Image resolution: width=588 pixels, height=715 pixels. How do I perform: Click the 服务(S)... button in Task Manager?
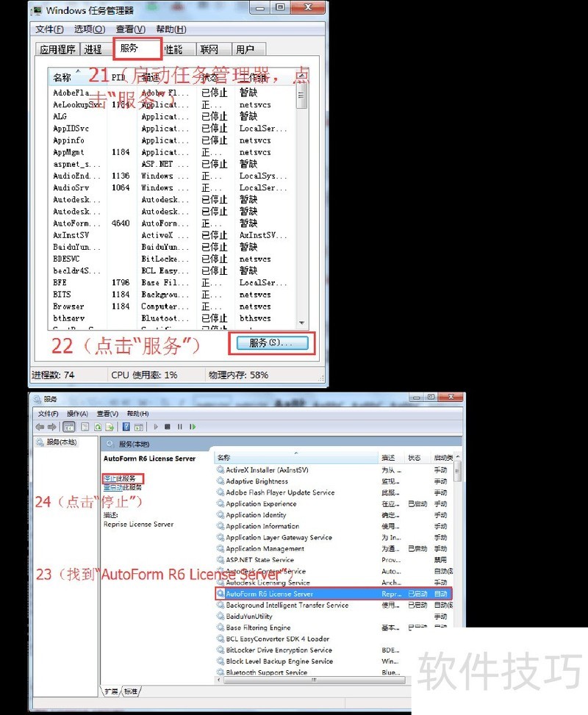pyautogui.click(x=273, y=343)
